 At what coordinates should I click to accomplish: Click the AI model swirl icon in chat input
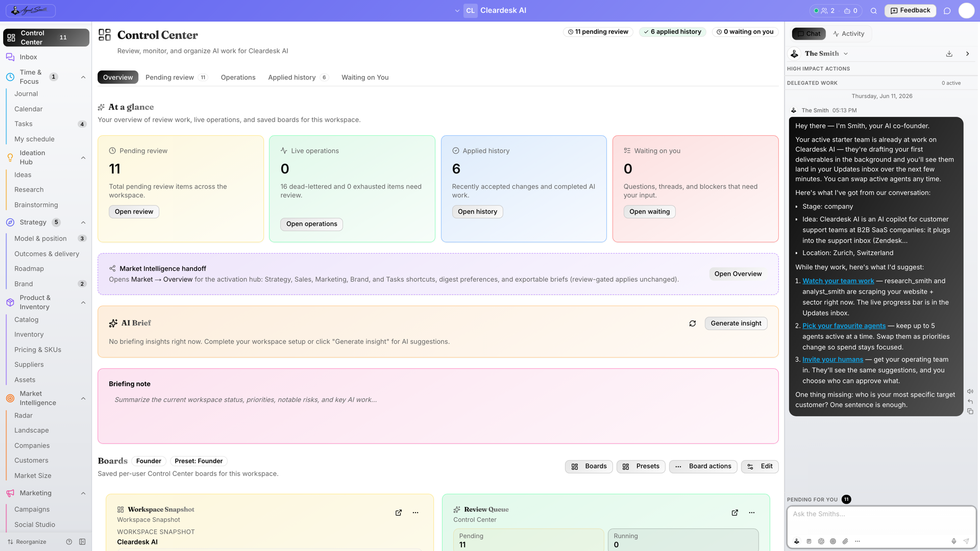point(821,541)
